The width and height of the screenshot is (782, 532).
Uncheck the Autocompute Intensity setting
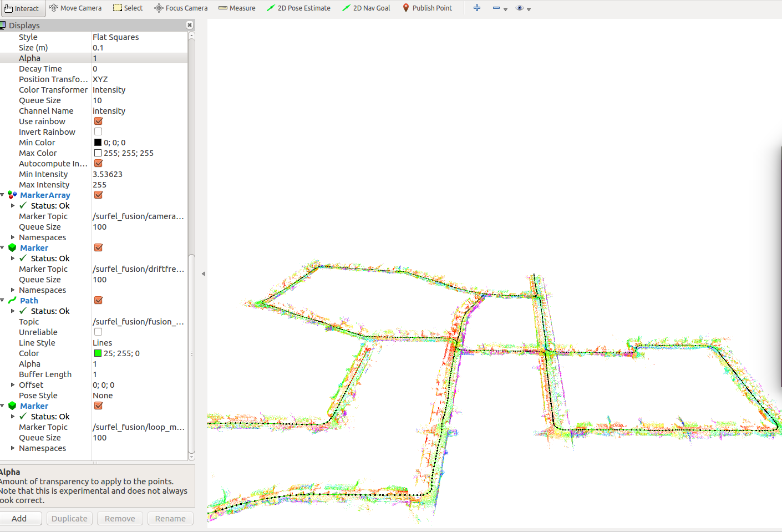coord(98,163)
